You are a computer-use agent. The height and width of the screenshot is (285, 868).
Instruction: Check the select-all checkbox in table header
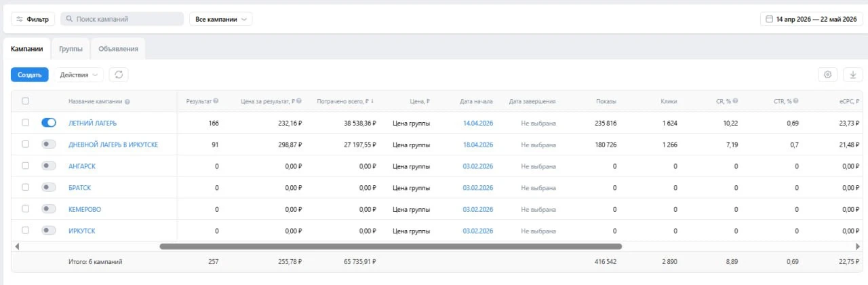point(25,101)
